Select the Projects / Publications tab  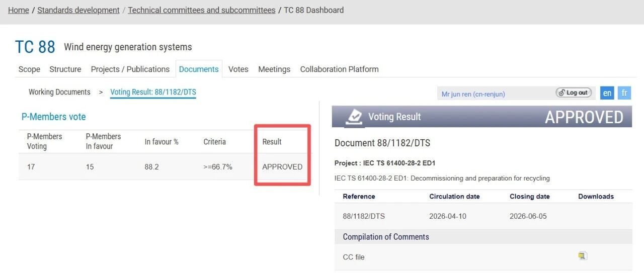(x=130, y=69)
